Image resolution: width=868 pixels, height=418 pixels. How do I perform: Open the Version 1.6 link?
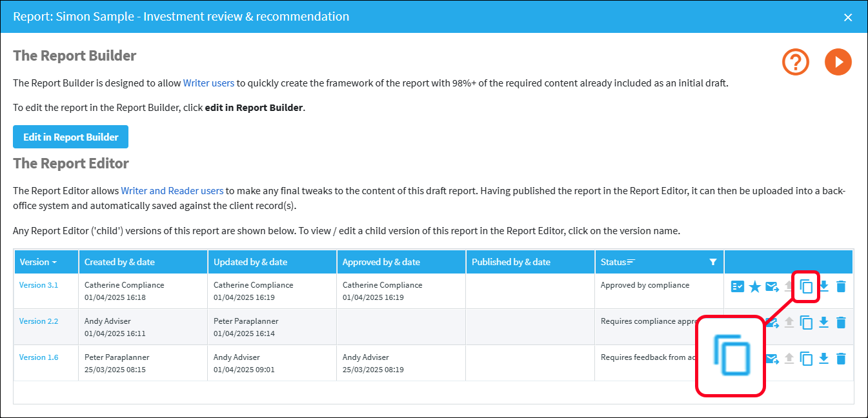click(39, 357)
